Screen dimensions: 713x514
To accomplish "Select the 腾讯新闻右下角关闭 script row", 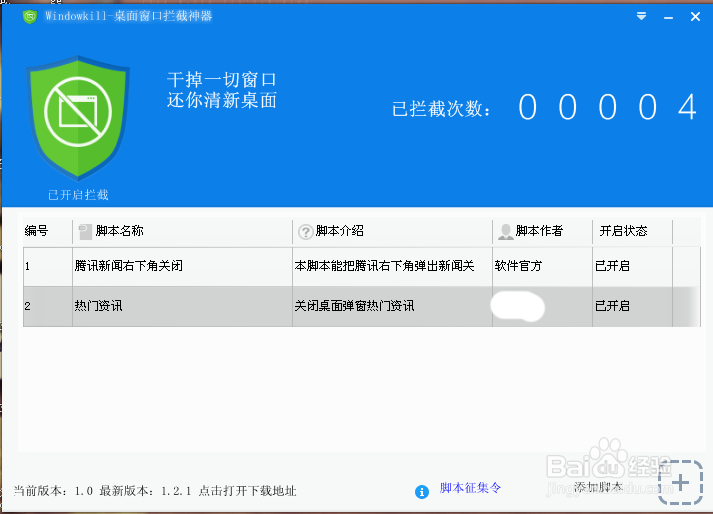I will click(362, 266).
